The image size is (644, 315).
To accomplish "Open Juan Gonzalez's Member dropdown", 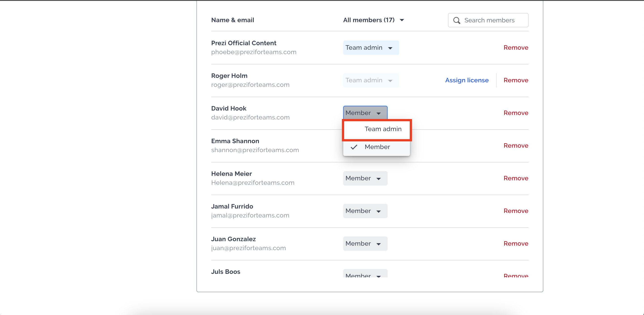I will point(365,244).
